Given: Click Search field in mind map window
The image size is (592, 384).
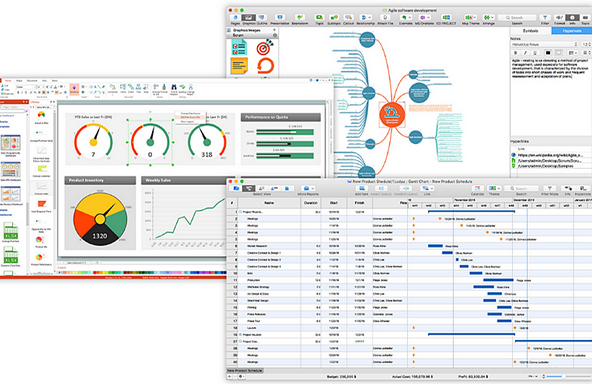Looking at the screenshot, I should tap(517, 18).
